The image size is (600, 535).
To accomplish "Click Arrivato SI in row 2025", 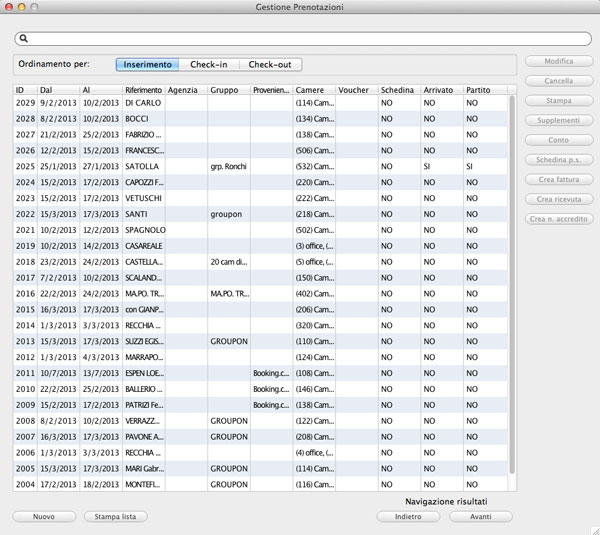I will 442,166.
